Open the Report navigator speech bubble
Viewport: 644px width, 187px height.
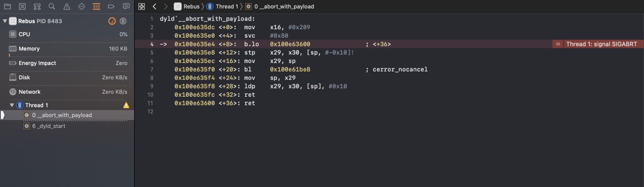coord(126,7)
